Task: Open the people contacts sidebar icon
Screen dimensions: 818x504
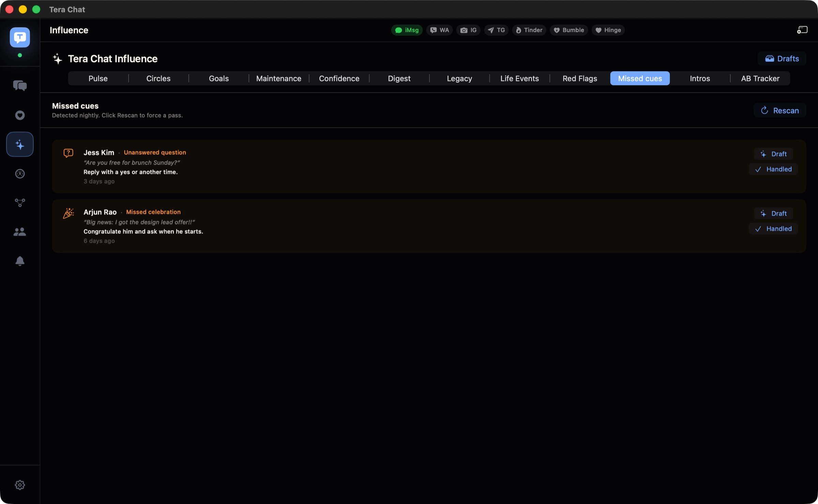Action: tap(20, 232)
